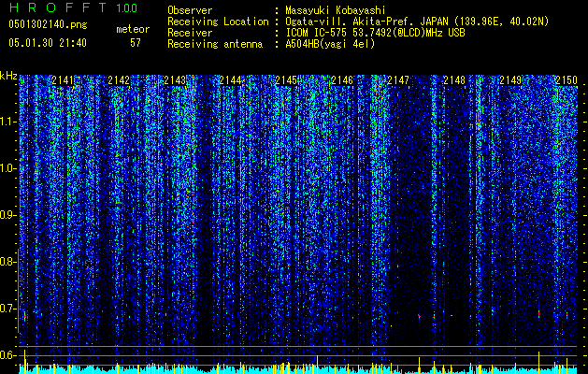This screenshot has width=588, height=374.
Task: Click the 1.0 frequency axis label
Action: click(x=8, y=168)
